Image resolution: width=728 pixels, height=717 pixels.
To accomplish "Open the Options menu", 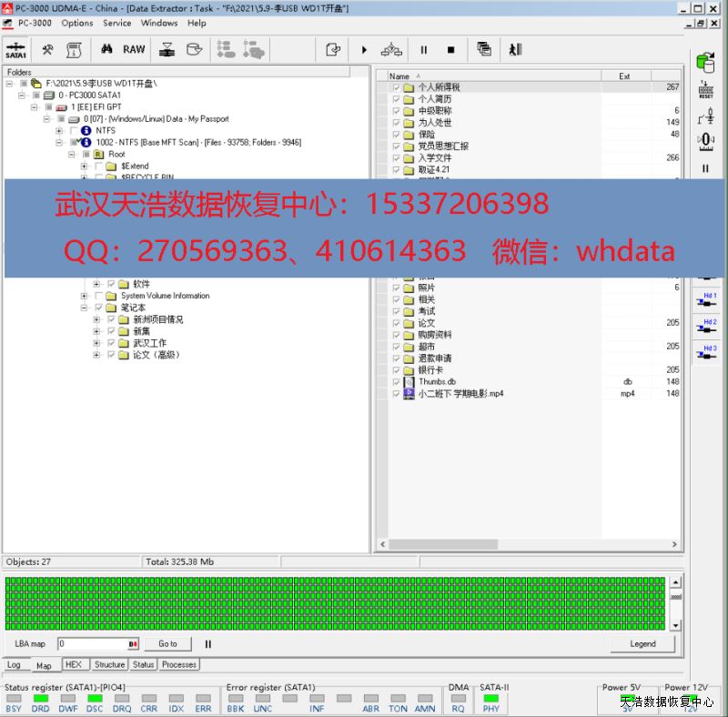I will coord(77,24).
